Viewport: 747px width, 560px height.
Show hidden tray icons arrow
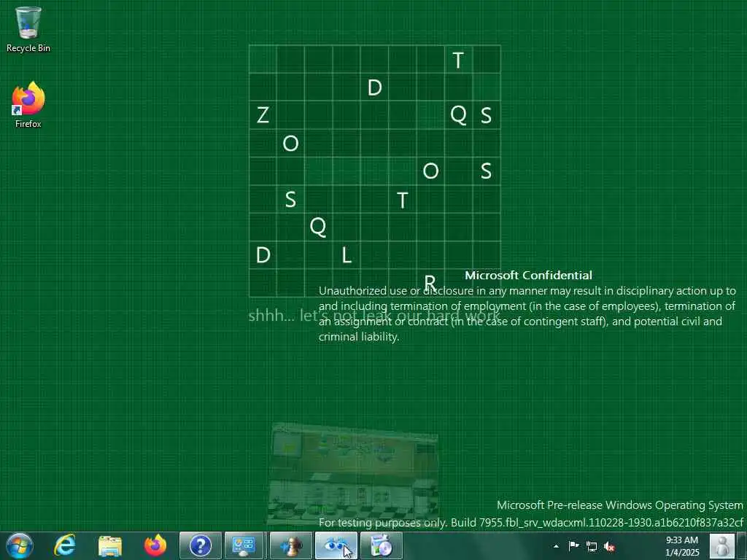[556, 546]
